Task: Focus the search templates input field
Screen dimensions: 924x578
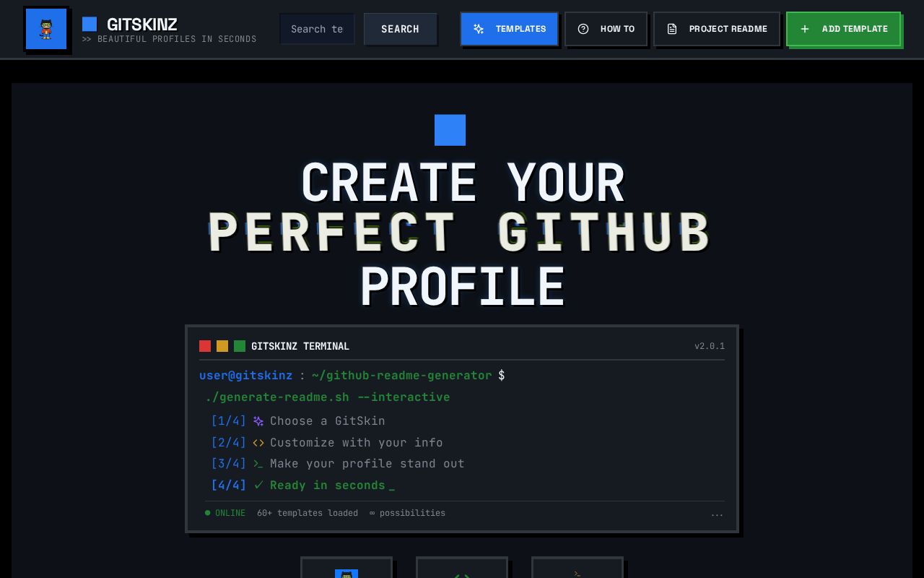Action: [x=317, y=29]
